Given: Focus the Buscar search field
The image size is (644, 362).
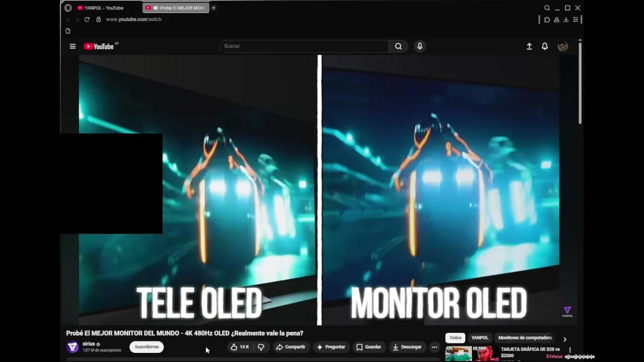Looking at the screenshot, I should [x=303, y=46].
